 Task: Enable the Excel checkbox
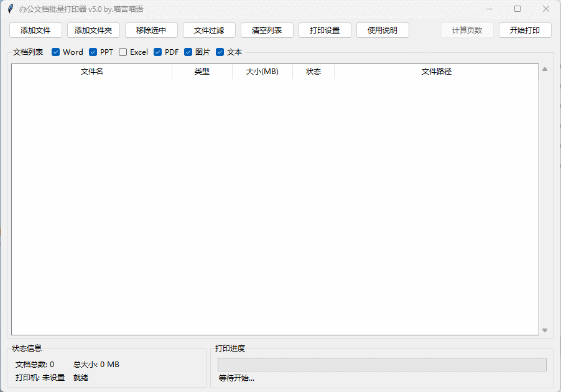(123, 52)
